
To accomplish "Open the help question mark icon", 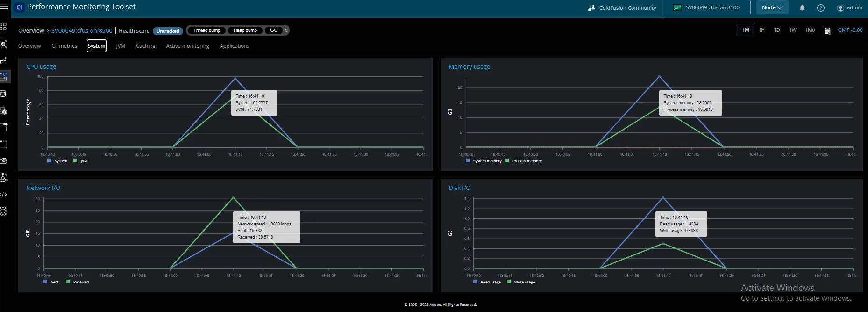I will (821, 7).
